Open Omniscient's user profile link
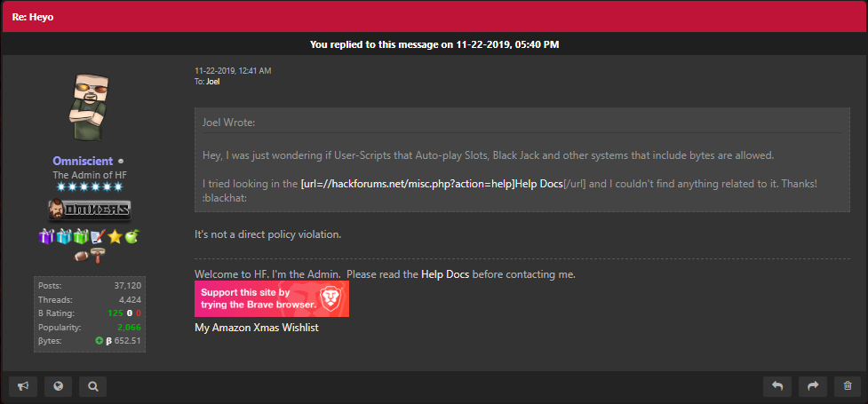868x404 pixels. pos(83,161)
